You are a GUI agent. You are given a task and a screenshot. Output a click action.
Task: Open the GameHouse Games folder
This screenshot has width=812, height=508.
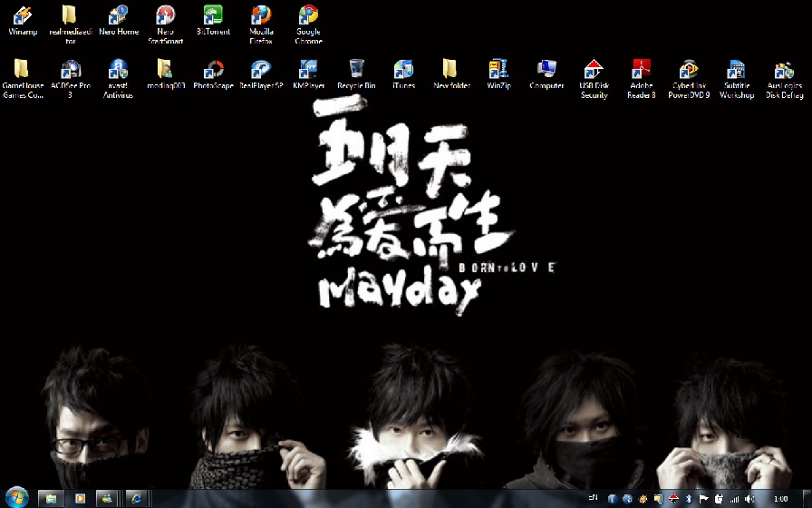click(23, 79)
